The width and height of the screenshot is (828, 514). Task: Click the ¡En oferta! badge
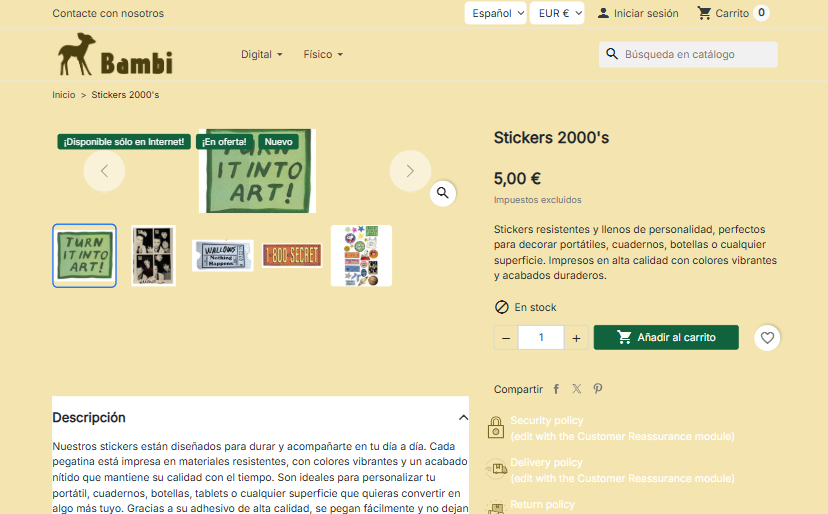tap(224, 142)
